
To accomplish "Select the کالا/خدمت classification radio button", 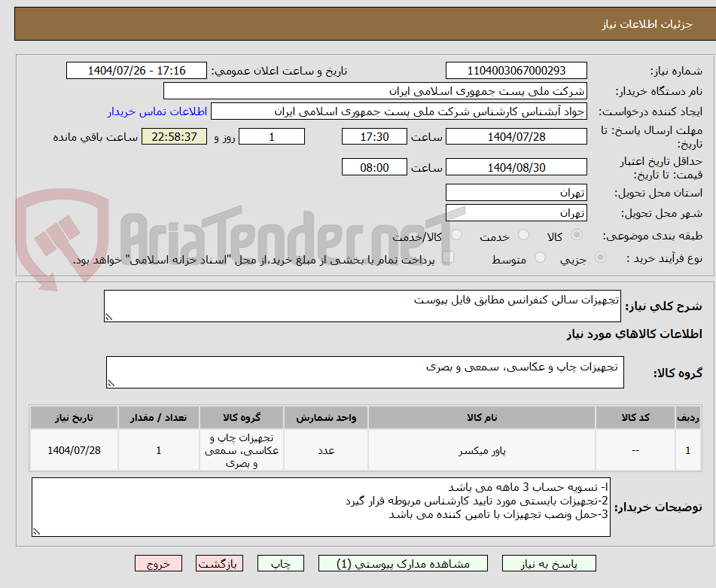I will pyautogui.click(x=456, y=235).
